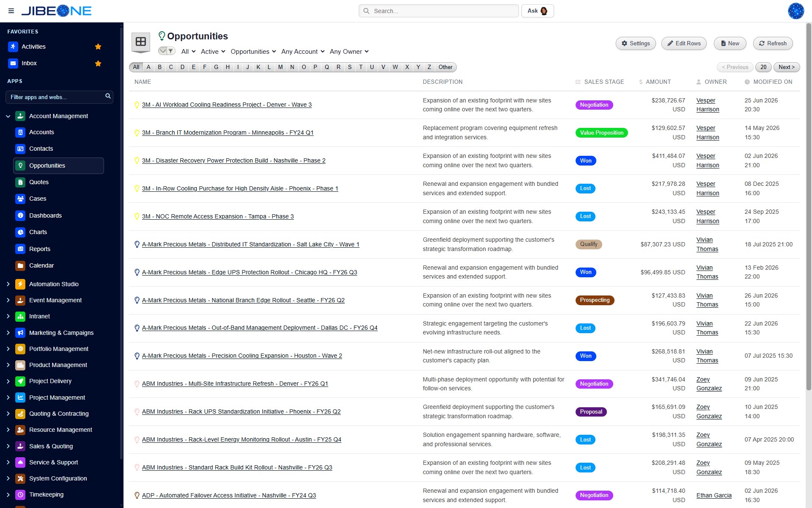
Task: Click the Dashboards icon in sidebar
Action: 20,215
